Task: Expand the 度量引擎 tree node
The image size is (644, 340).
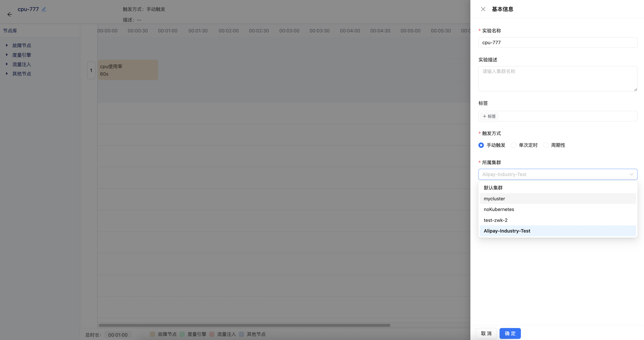Action: point(7,55)
